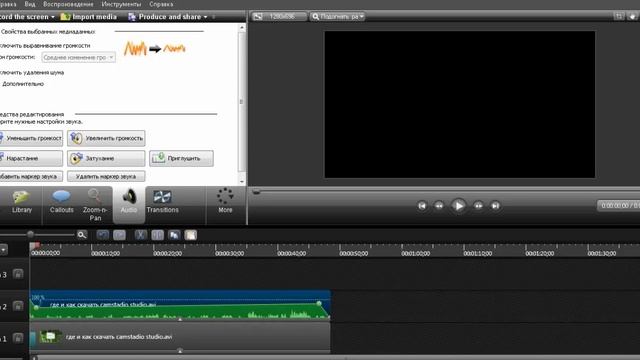Click timeline Cut icon
This screenshot has width=640, height=360.
[x=141, y=235]
